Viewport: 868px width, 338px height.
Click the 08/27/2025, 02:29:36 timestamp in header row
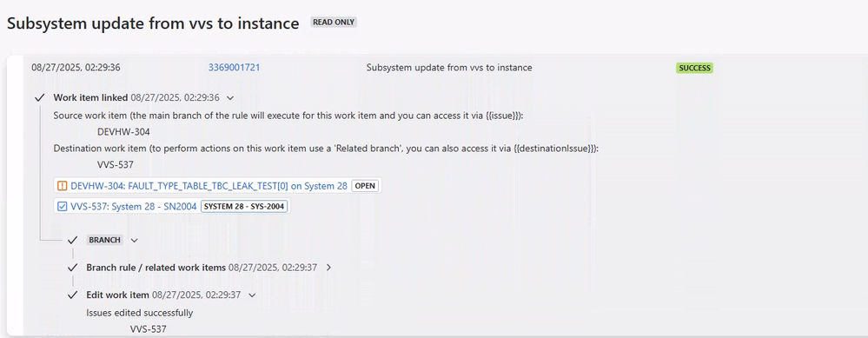click(x=76, y=68)
